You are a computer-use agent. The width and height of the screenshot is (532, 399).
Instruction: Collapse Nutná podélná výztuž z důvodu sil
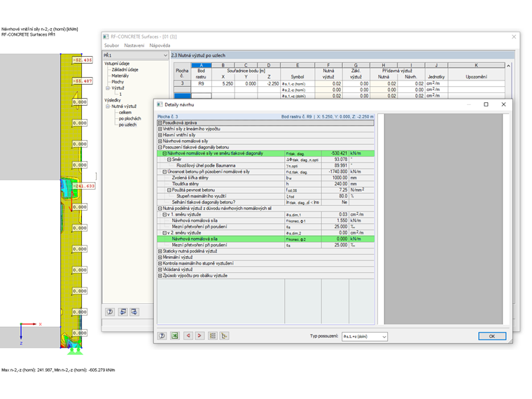160,209
